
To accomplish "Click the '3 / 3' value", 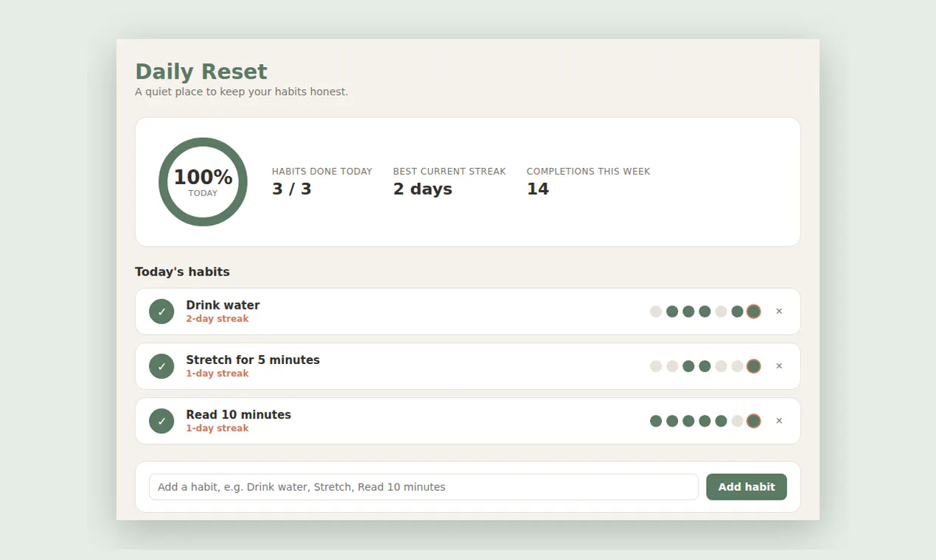I will (x=292, y=189).
